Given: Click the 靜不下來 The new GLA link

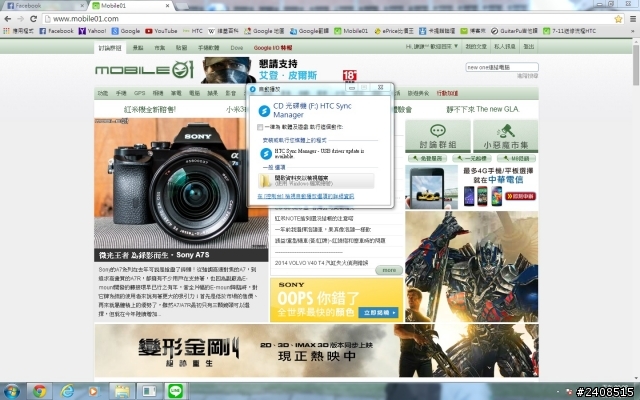Looking at the screenshot, I should click(483, 109).
